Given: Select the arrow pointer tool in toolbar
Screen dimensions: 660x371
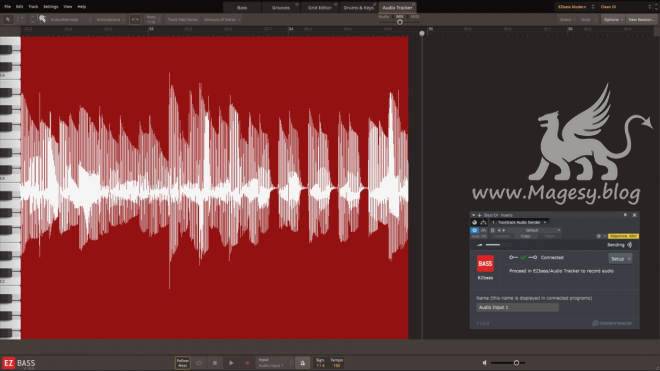Looking at the screenshot, I should click(8, 19).
